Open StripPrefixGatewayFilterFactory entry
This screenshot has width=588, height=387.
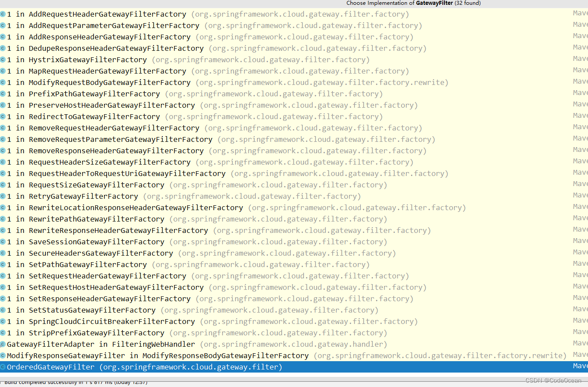[294, 333]
